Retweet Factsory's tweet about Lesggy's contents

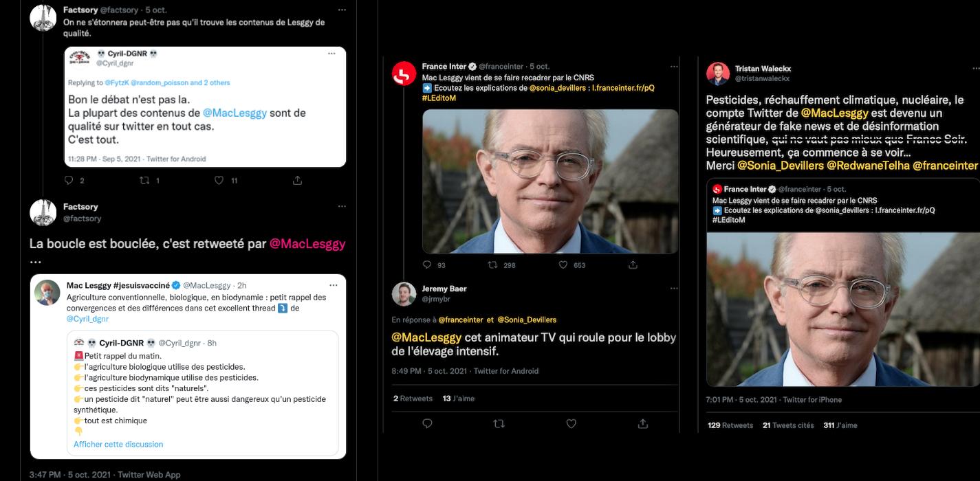pos(145,180)
